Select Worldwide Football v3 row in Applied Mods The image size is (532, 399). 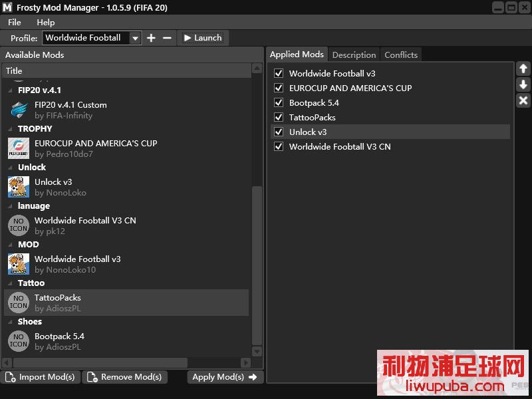(390, 73)
